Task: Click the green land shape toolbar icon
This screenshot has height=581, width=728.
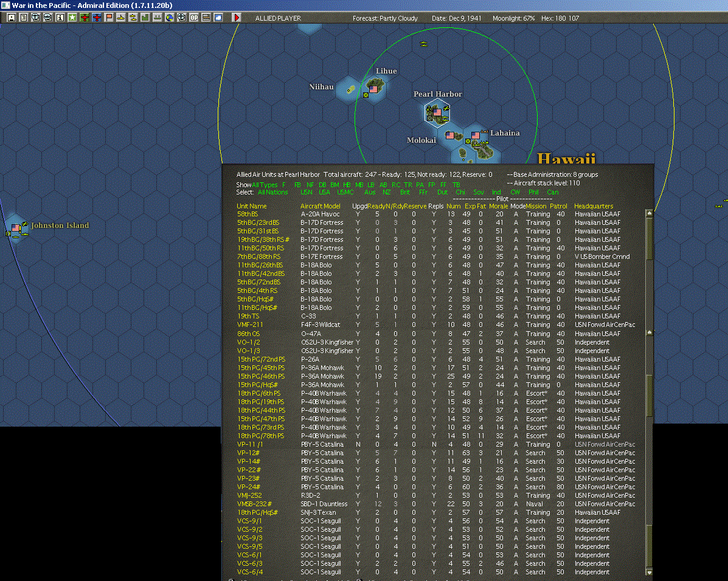Action: [x=145, y=18]
